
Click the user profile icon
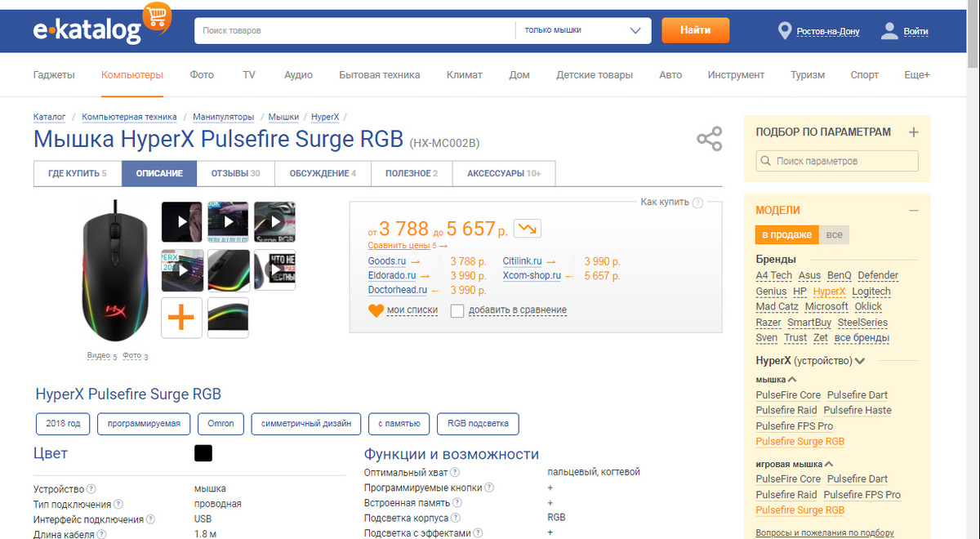(889, 31)
